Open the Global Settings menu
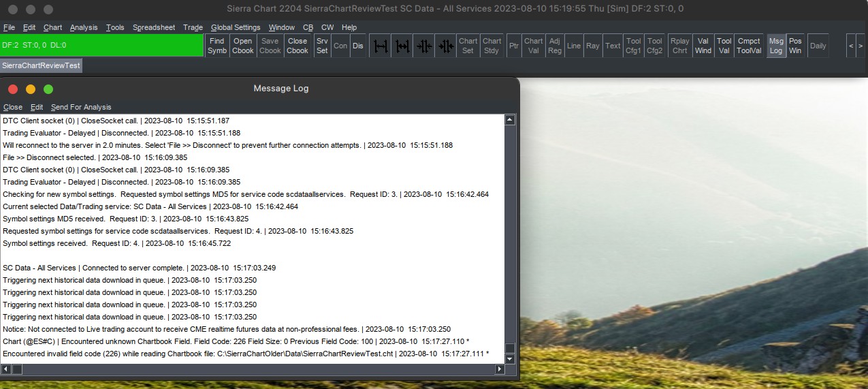The height and width of the screenshot is (389, 868). point(236,27)
